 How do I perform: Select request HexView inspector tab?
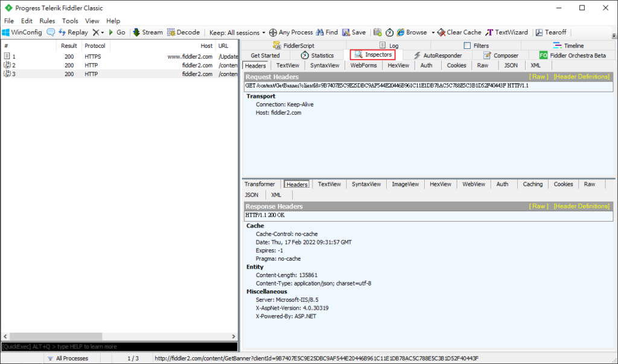(398, 65)
